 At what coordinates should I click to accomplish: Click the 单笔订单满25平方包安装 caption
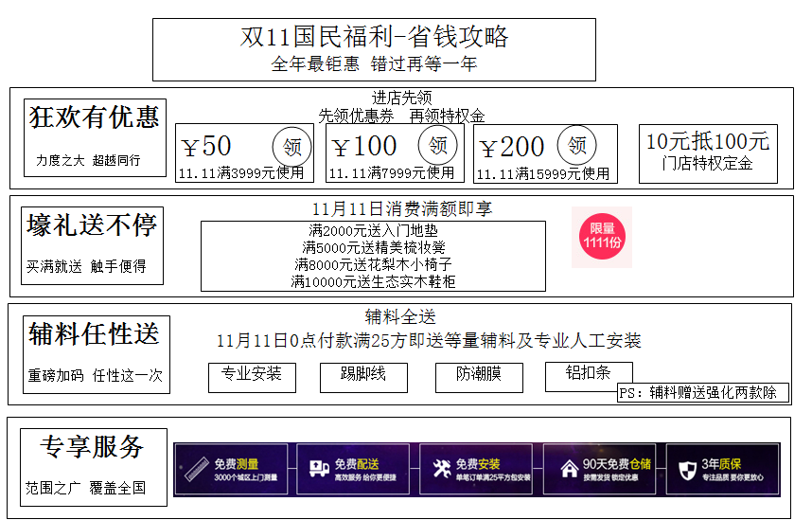coord(493,477)
